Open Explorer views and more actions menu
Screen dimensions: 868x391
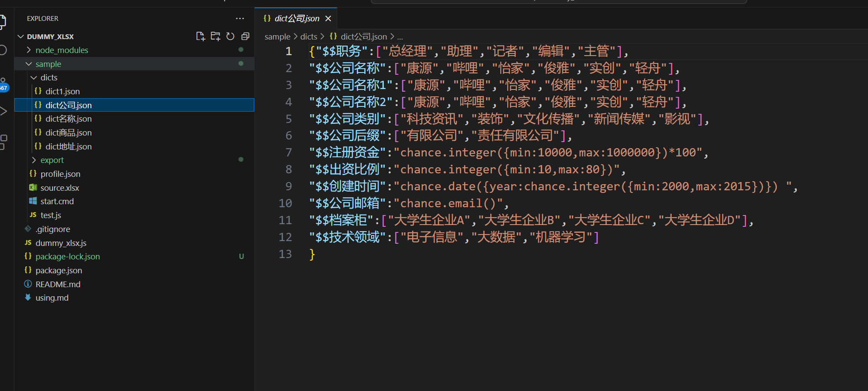tap(240, 19)
